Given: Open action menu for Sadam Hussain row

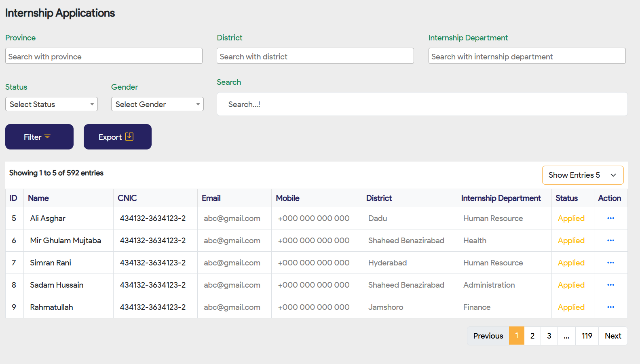Looking at the screenshot, I should coord(610,285).
